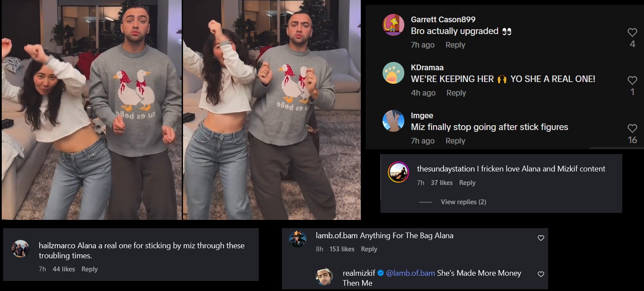View the 153 likes on lamb.of.bam's comment
644x291 pixels.
tap(342, 249)
